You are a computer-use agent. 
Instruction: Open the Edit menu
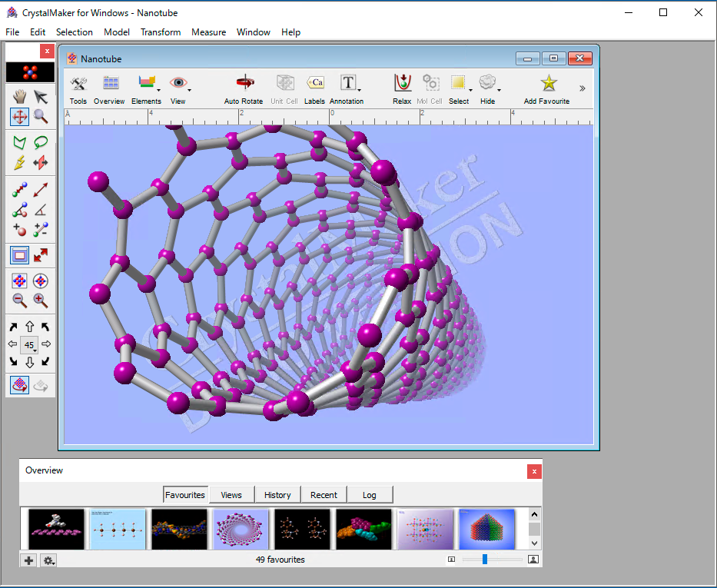(38, 32)
